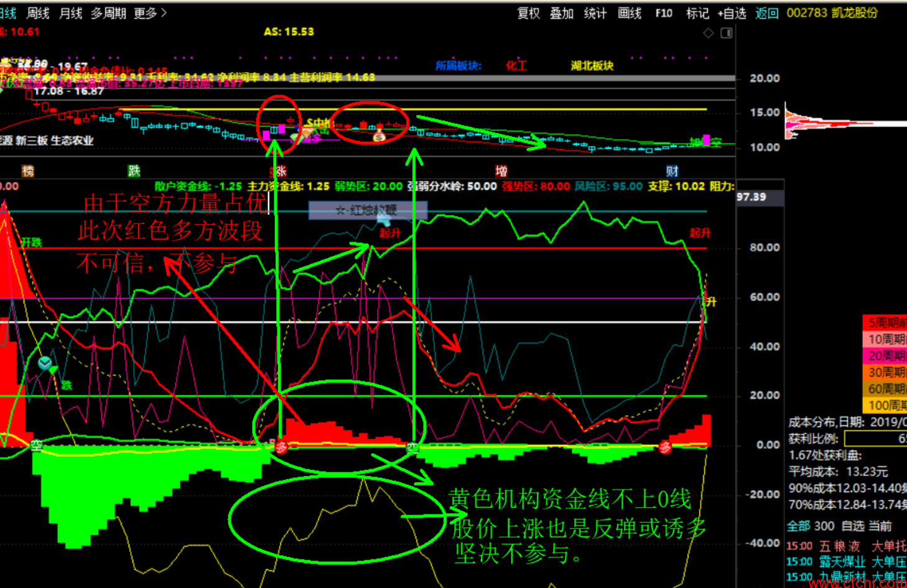Select the 当前 alerts tab
This screenshot has height=588, width=907.
[x=880, y=526]
